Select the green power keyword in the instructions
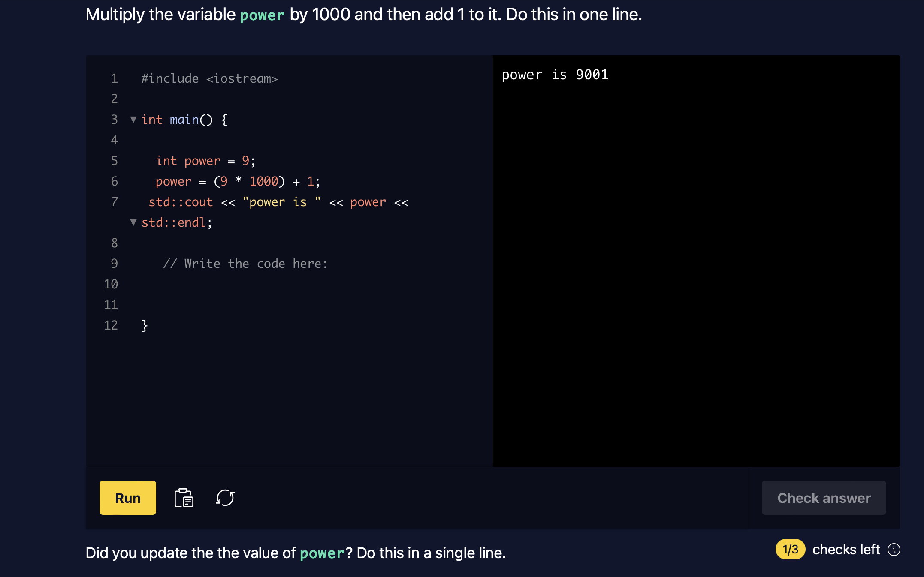Viewport: 924px width, 577px height. [262, 15]
